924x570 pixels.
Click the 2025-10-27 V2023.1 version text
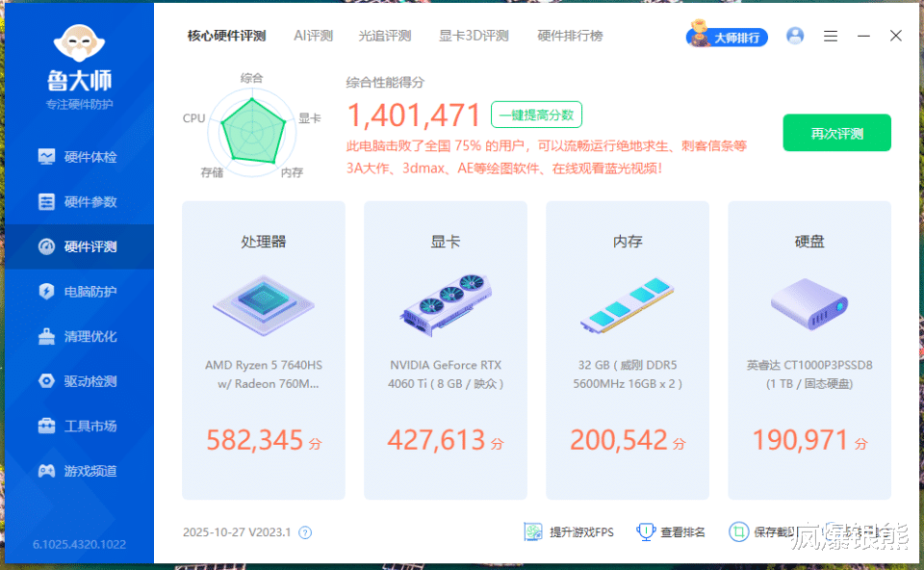(x=237, y=532)
